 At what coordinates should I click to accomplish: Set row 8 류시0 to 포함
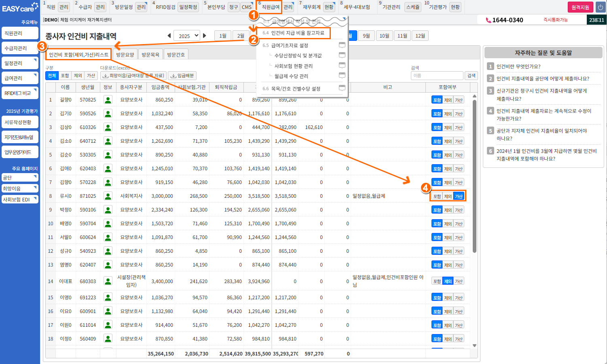pyautogui.click(x=437, y=196)
